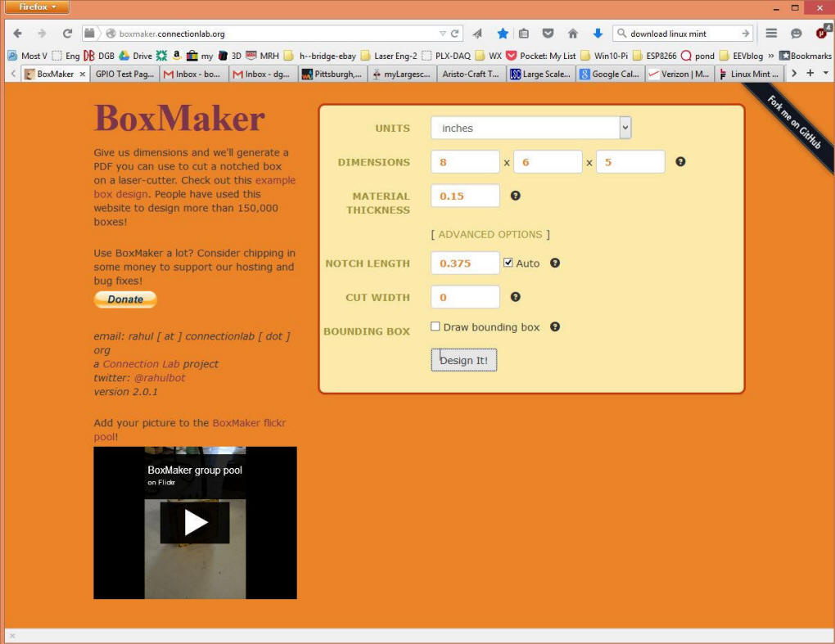Image resolution: width=835 pixels, height=644 pixels.
Task: Open the Firefox hamburger menu
Action: (771, 34)
